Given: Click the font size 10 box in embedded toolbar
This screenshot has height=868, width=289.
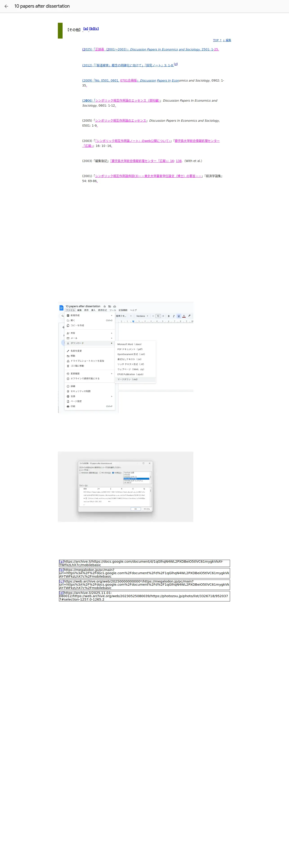Looking at the screenshot, I should point(158,316).
